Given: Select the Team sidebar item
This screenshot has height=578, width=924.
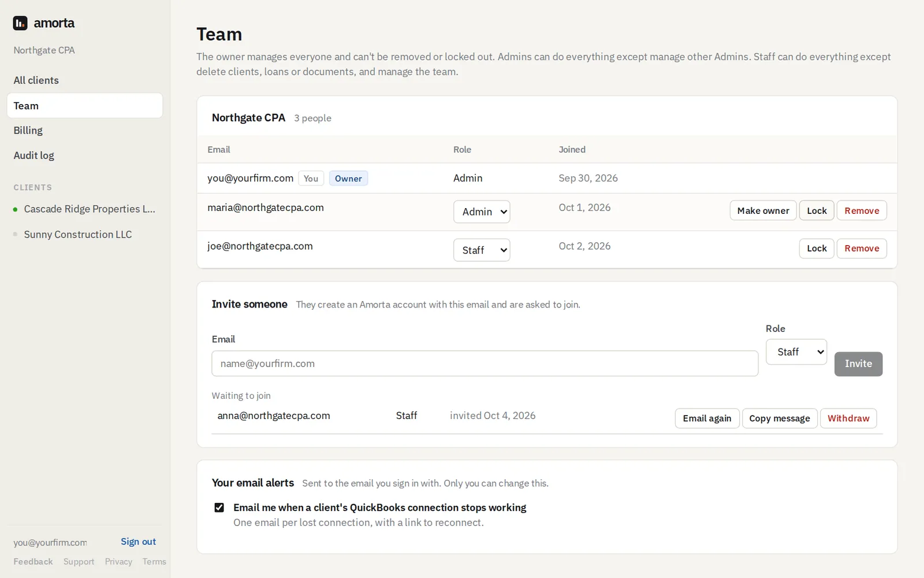Looking at the screenshot, I should tap(84, 106).
